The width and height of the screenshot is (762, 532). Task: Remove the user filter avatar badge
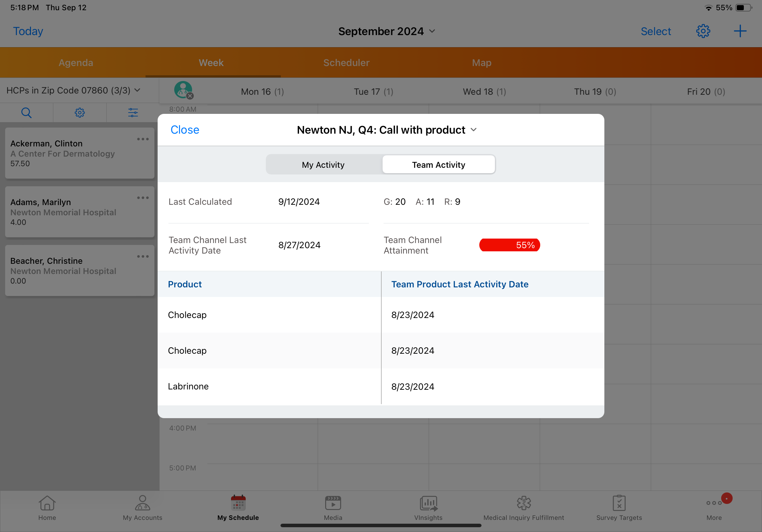(x=190, y=96)
